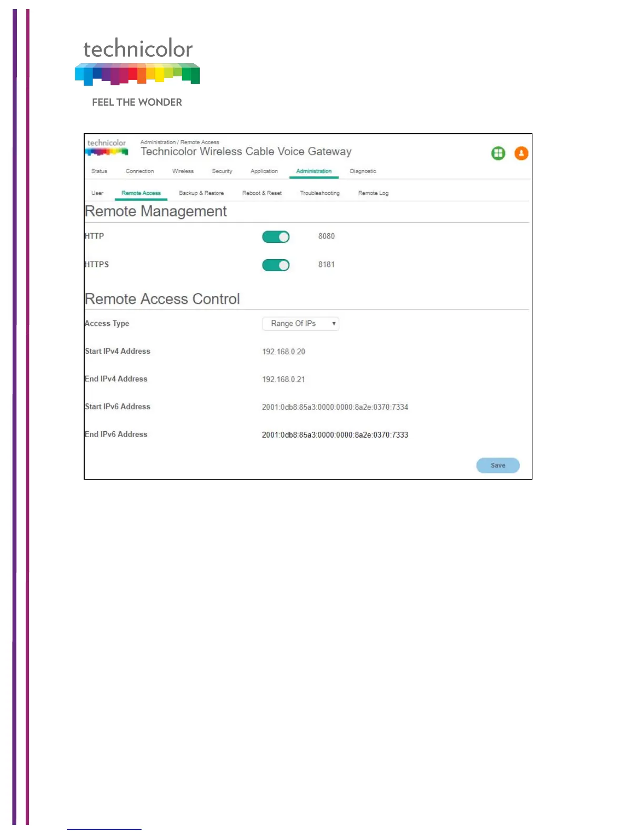Image resolution: width=644 pixels, height=834 pixels.
Task: Select the Administration tab
Action: [x=314, y=171]
